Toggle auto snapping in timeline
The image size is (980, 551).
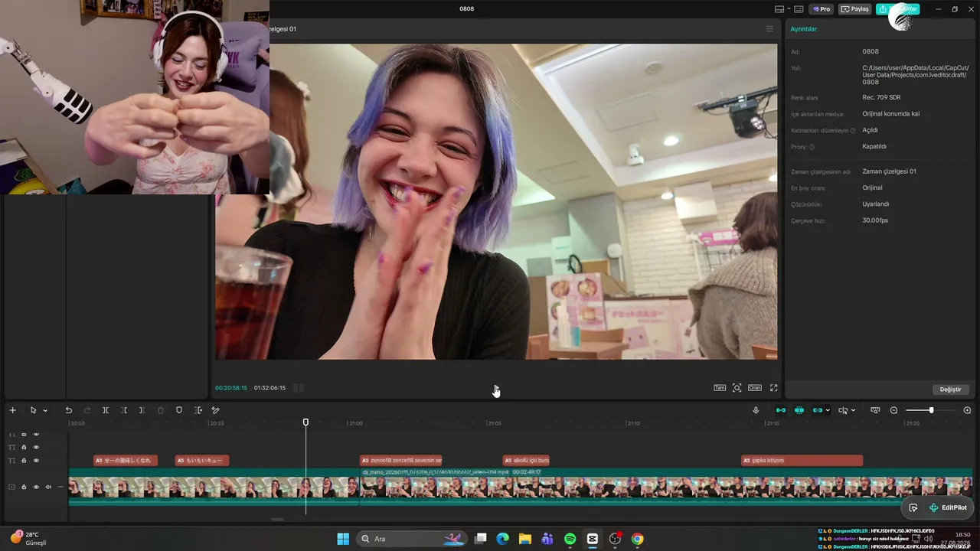799,410
